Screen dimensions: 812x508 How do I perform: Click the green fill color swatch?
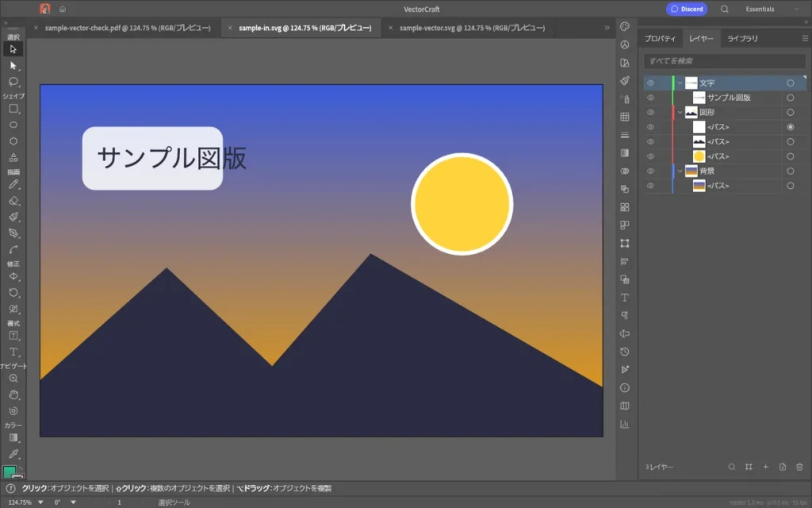[10, 471]
